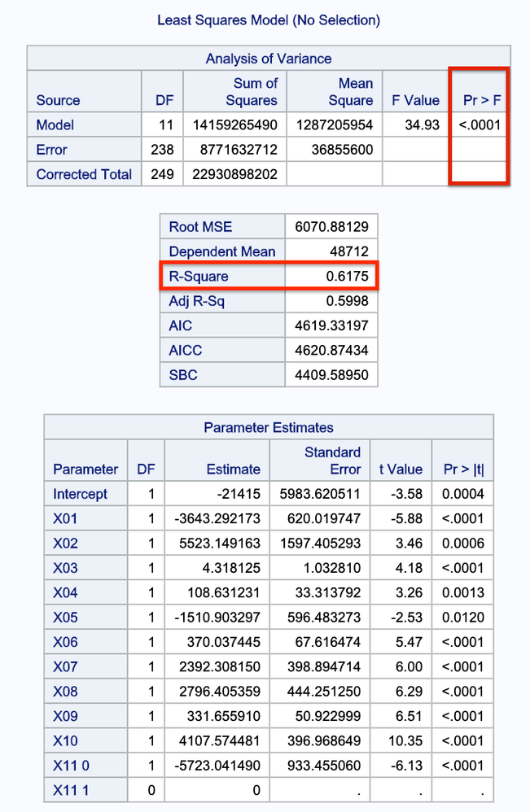Select the '<.0001' Model p-value cell

[x=480, y=125]
